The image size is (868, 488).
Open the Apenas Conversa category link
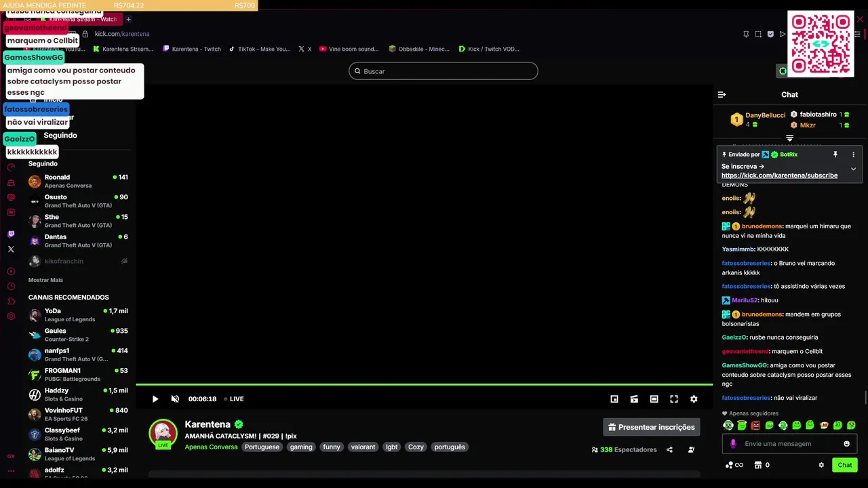tap(212, 447)
